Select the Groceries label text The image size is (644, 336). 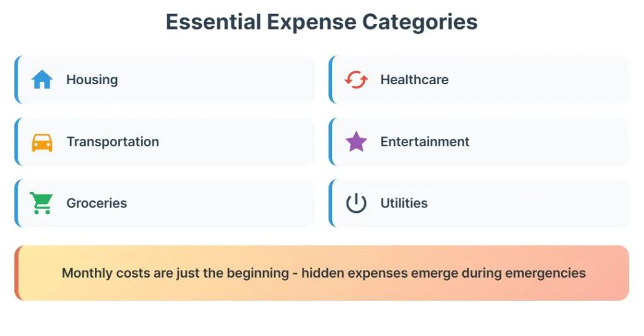click(97, 203)
